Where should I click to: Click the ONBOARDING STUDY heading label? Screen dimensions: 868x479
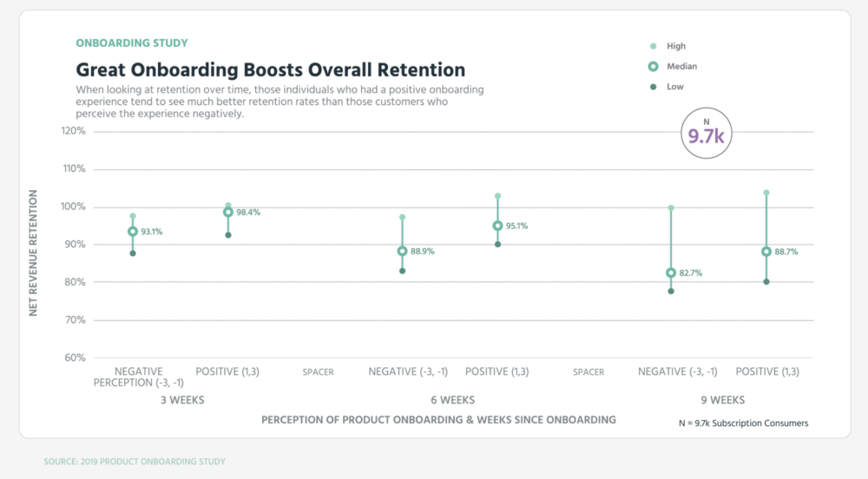coord(132,43)
